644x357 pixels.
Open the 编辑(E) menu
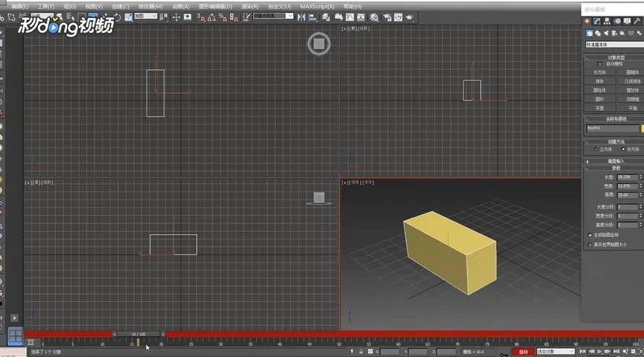(x=19, y=6)
